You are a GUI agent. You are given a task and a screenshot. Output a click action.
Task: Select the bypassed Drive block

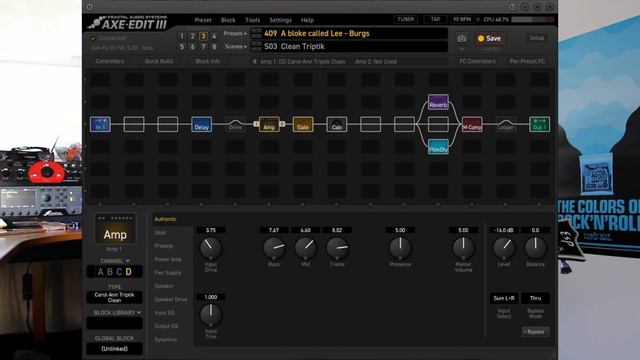click(236, 124)
